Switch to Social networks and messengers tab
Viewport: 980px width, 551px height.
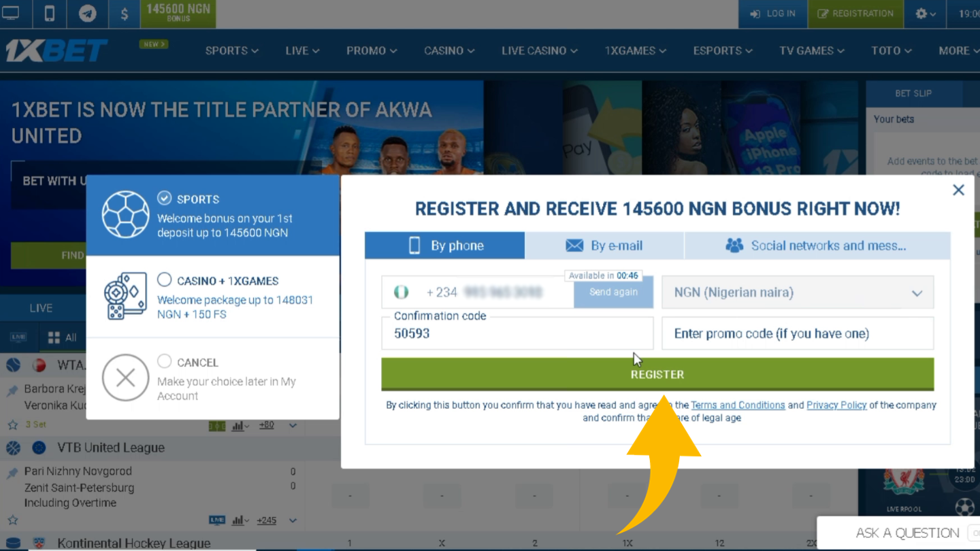click(817, 246)
